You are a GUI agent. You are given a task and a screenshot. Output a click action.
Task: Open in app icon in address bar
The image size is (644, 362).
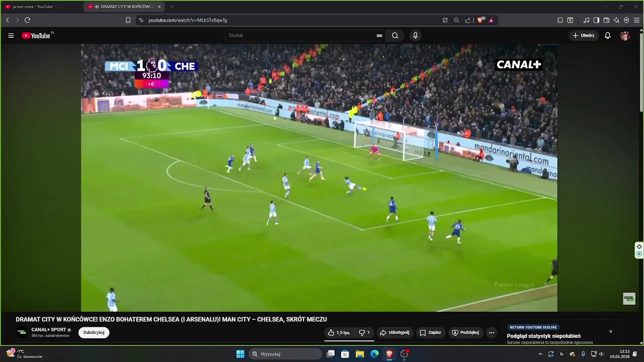(x=445, y=20)
